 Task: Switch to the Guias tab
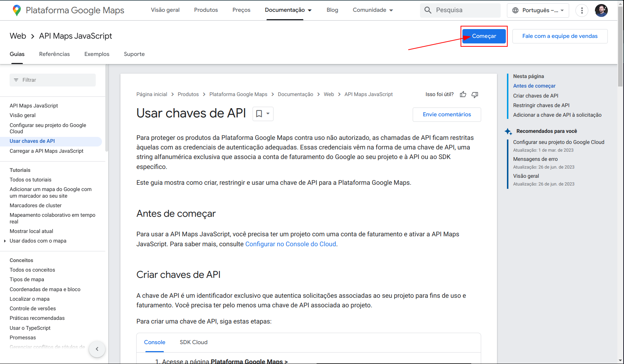pos(17,54)
